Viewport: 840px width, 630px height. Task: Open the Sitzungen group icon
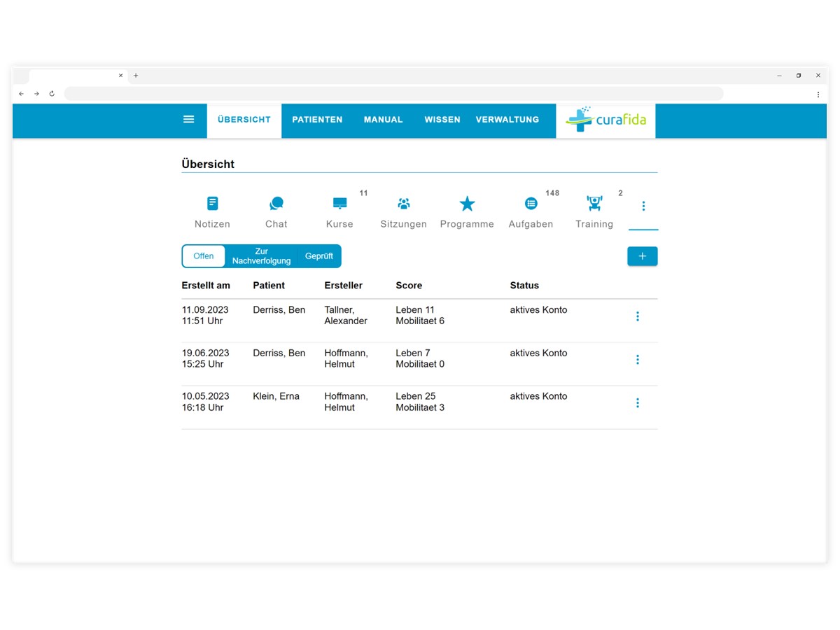(x=404, y=204)
